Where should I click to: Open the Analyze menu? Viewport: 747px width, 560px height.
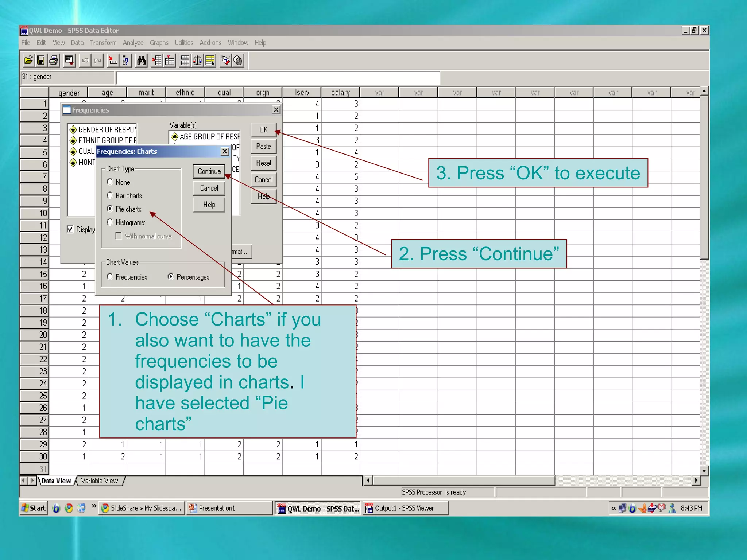(x=133, y=43)
